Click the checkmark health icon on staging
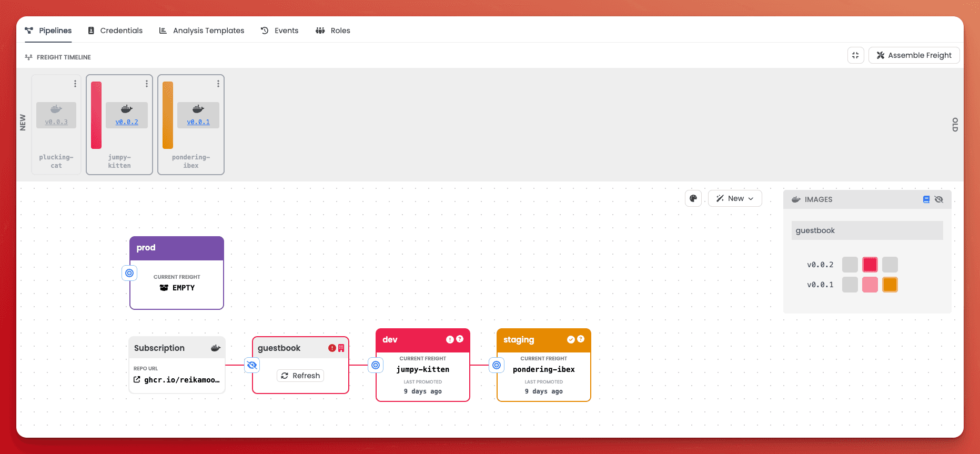 coord(571,339)
